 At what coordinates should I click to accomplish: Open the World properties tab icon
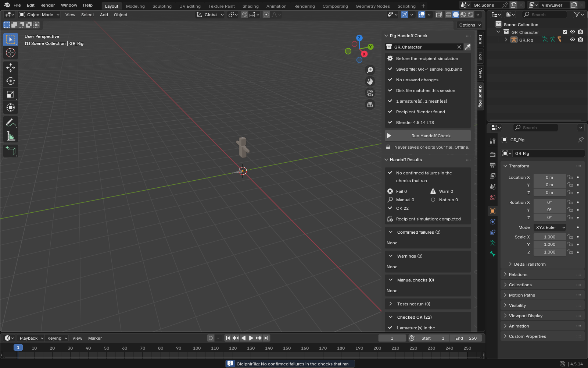coord(493,198)
